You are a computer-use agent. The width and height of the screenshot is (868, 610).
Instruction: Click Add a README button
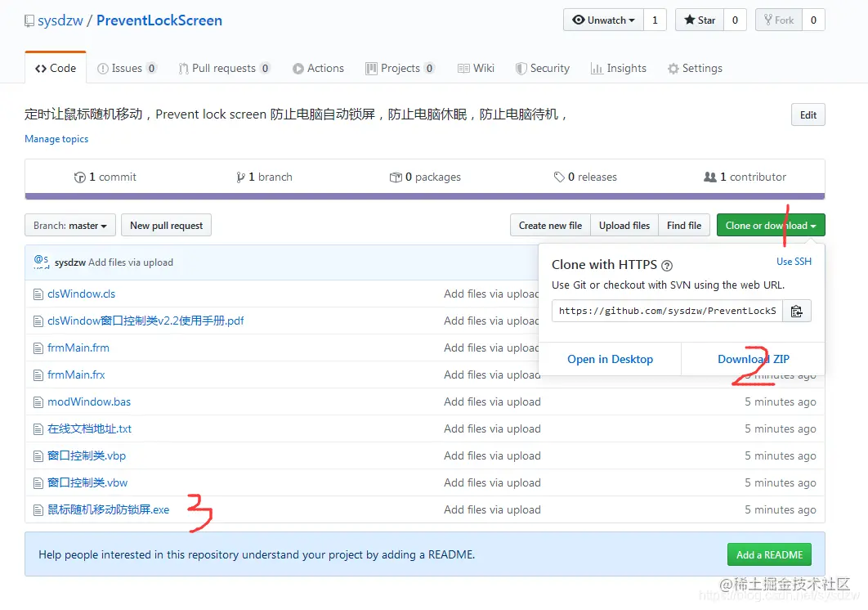[x=769, y=554]
